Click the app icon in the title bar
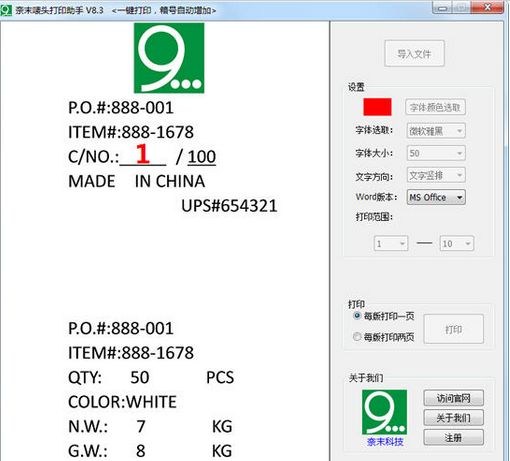Image resolution: width=510 pixels, height=461 pixels. tap(6, 10)
